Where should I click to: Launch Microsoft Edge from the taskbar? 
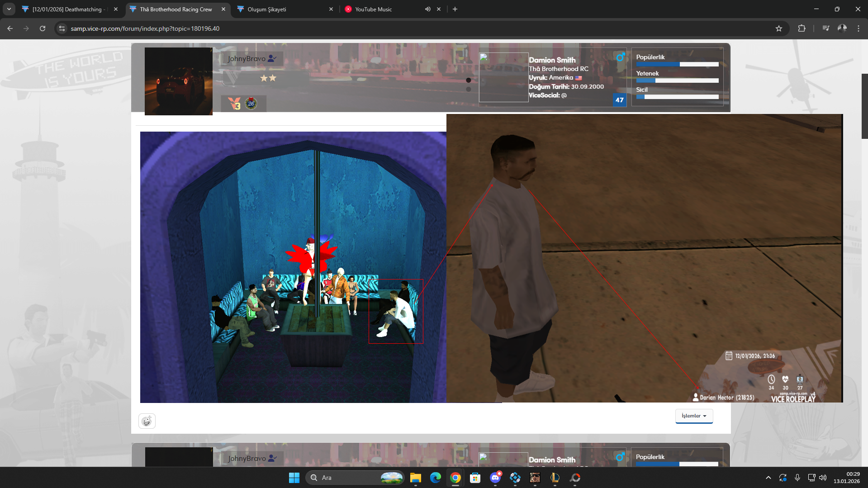pyautogui.click(x=435, y=478)
